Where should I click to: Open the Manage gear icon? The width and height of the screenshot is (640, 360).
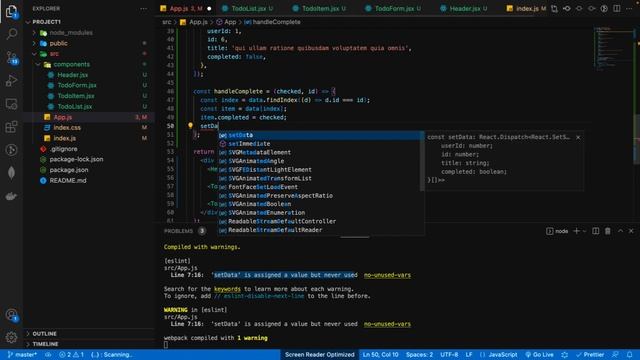tap(11, 337)
